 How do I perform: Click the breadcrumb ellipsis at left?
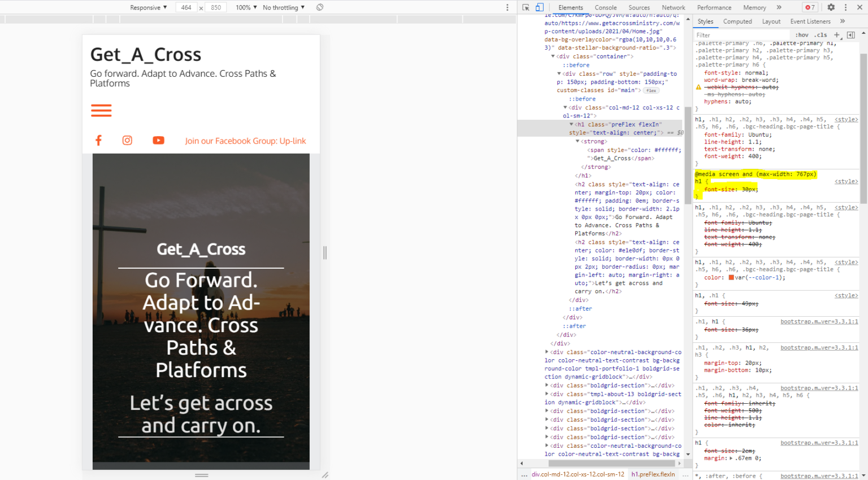524,474
